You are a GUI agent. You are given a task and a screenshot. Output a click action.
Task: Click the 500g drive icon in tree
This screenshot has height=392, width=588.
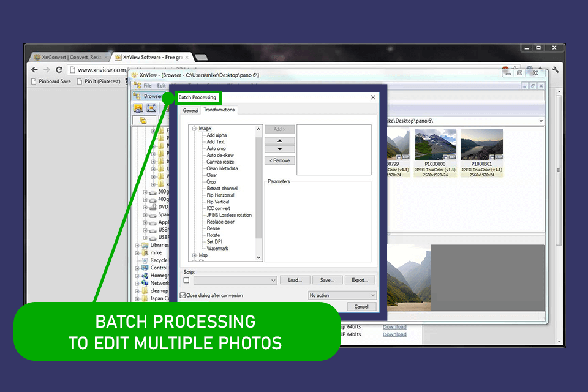pyautogui.click(x=153, y=192)
